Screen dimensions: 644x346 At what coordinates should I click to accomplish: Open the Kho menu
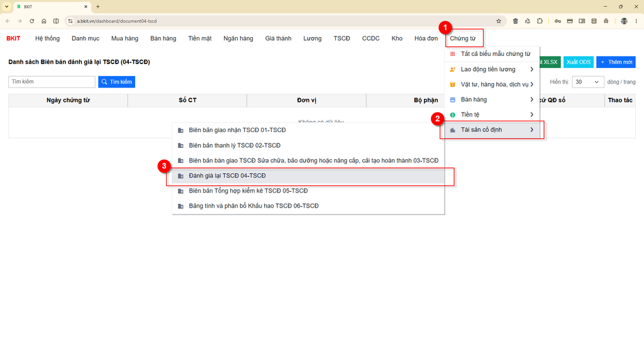[x=397, y=38]
